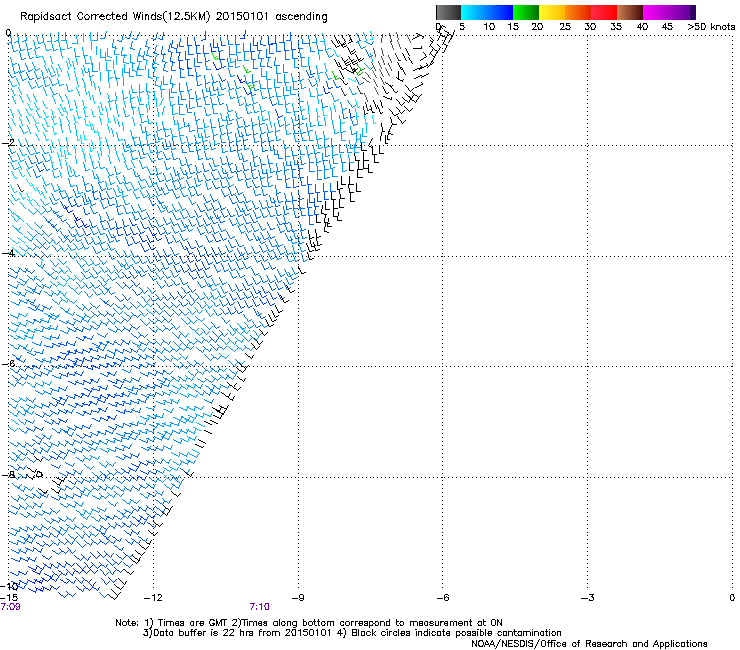The image size is (740, 650).
Task: Click the note 'Black circles indicate possible contamination'
Action: click(456, 633)
